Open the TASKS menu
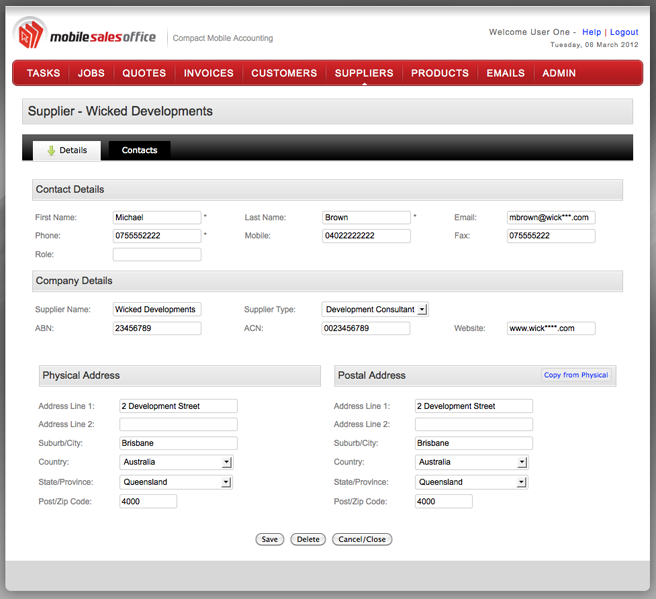656x599 pixels. click(x=44, y=73)
